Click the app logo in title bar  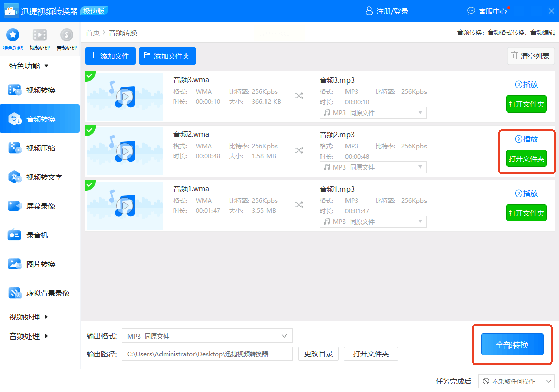pyautogui.click(x=11, y=11)
